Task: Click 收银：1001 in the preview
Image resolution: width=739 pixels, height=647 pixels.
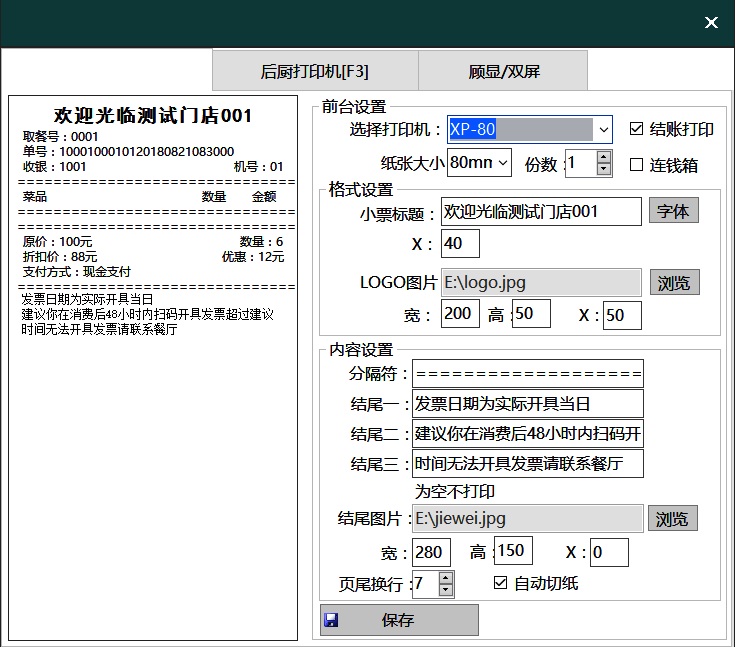Action: click(54, 167)
